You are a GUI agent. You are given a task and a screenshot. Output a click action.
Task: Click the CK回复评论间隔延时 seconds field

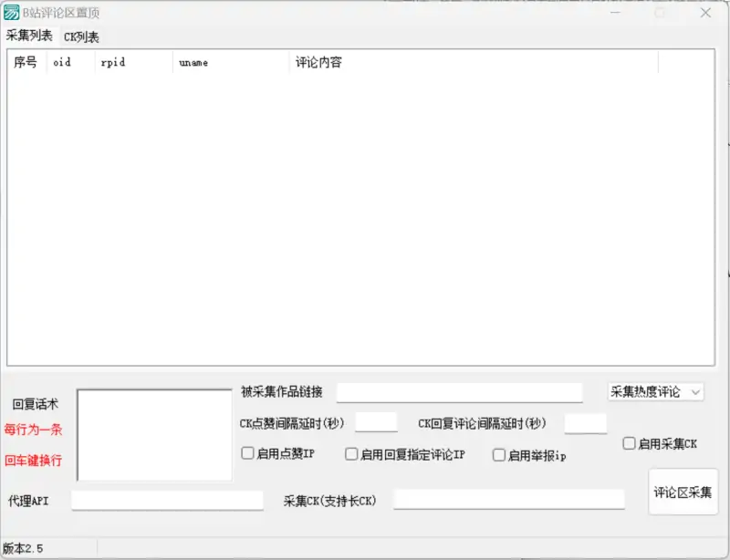tap(585, 423)
